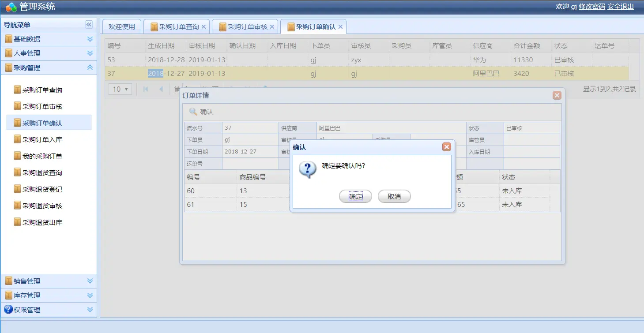Click the 修改密码 link
Viewport: 644px width, 333px height.
tap(592, 7)
